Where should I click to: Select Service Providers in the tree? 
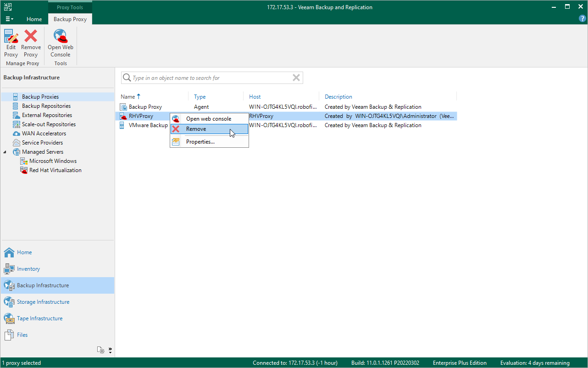click(42, 143)
